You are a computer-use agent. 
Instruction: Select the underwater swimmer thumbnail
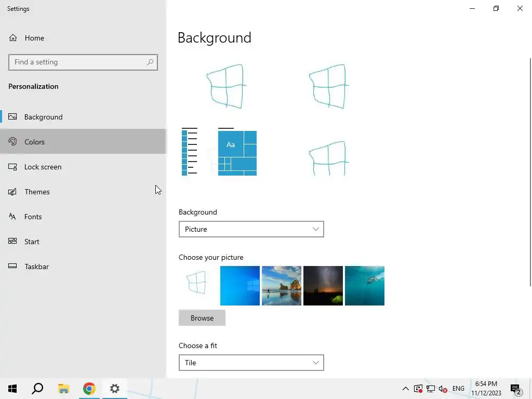tap(364, 286)
